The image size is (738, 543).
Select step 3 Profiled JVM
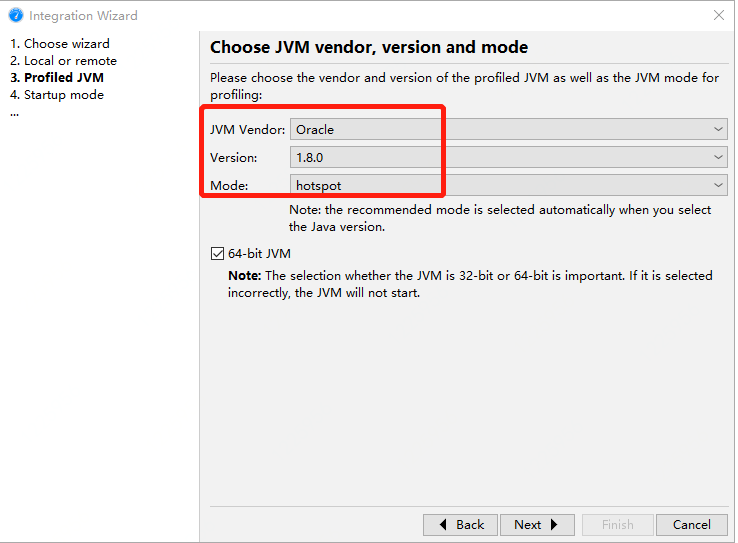pyautogui.click(x=57, y=78)
